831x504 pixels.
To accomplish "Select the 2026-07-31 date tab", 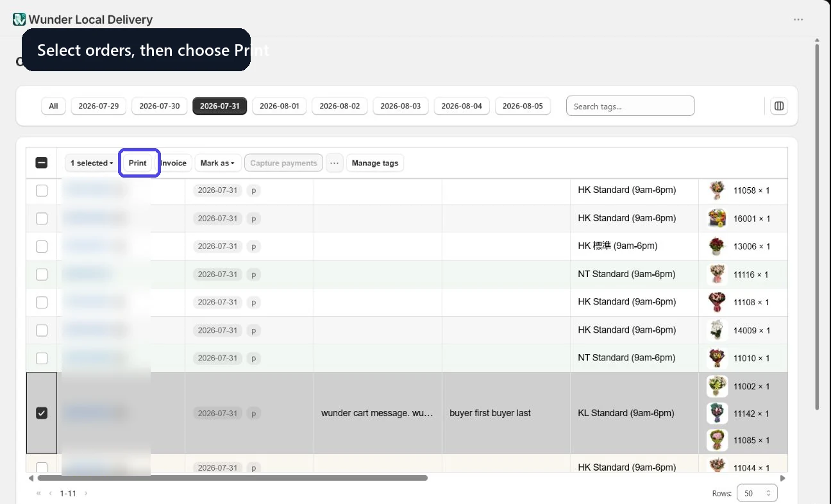I will click(220, 106).
